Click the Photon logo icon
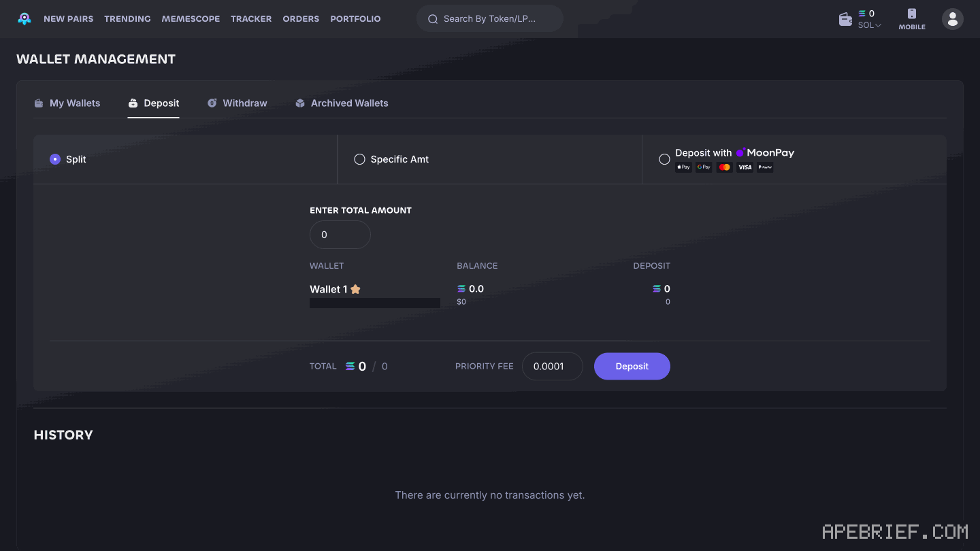 (24, 18)
